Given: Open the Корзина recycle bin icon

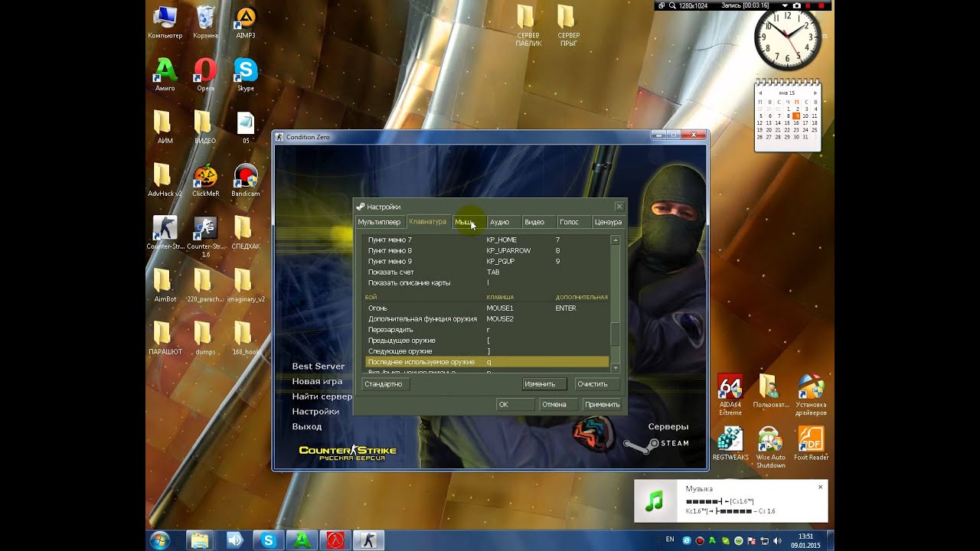Looking at the screenshot, I should 205,22.
